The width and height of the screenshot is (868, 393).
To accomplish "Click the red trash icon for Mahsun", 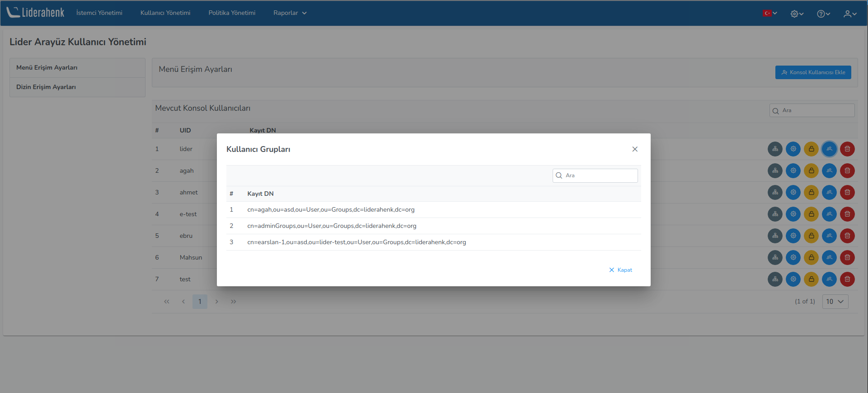I will (847, 257).
